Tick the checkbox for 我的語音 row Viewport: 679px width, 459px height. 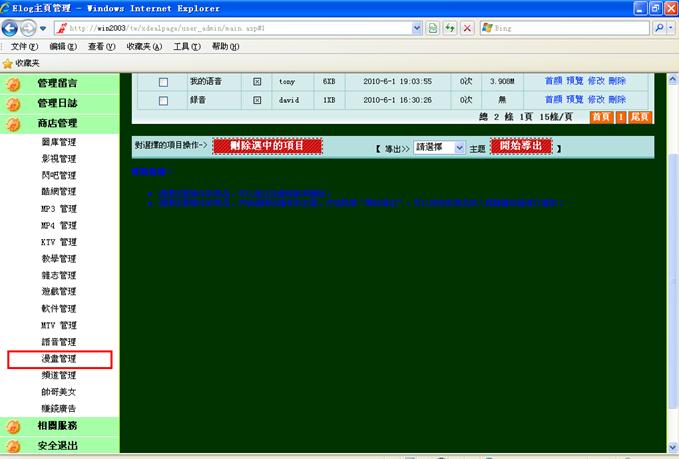tap(163, 82)
